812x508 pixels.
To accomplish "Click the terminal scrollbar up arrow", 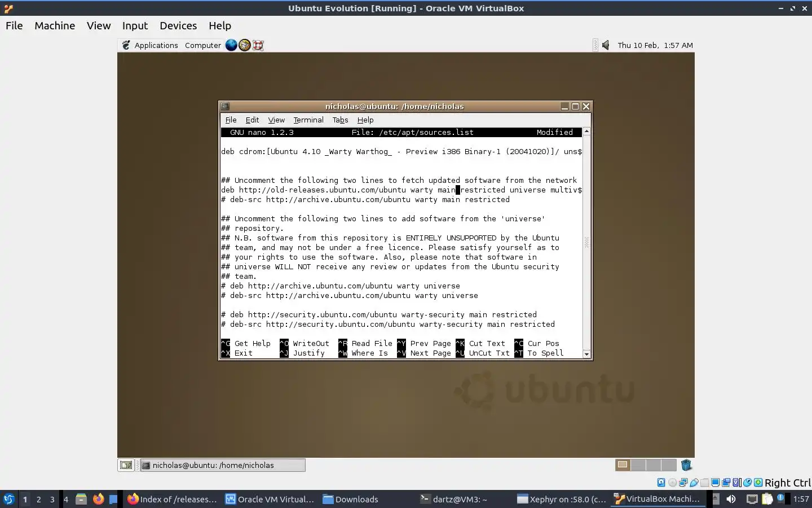I will [586, 132].
